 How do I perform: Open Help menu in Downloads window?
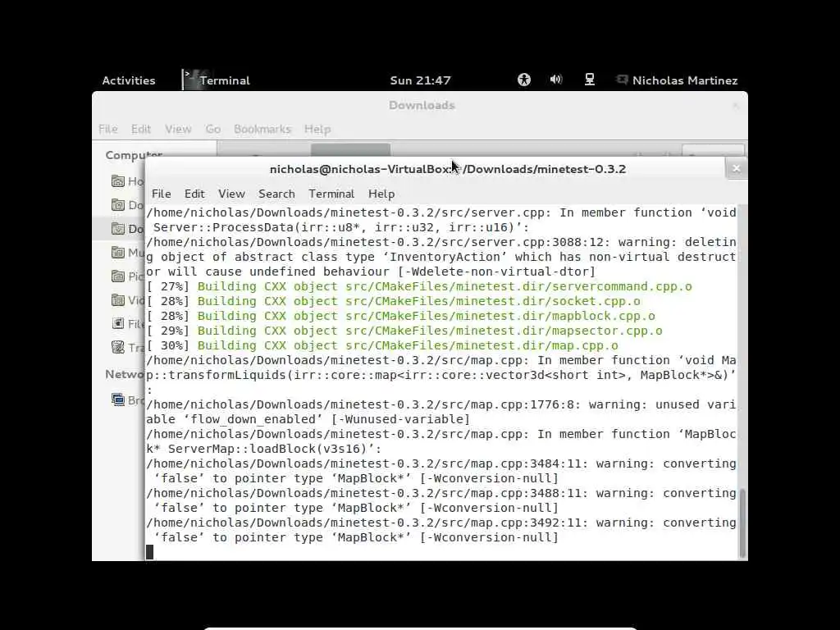coord(317,129)
